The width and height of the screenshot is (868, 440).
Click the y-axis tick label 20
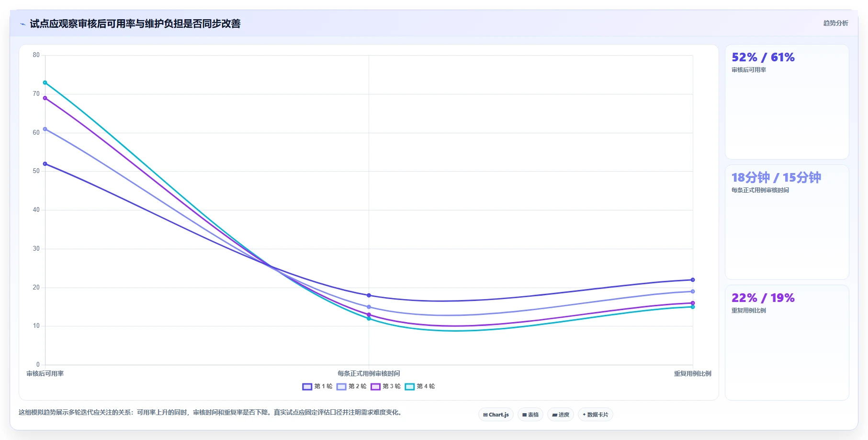click(x=36, y=288)
